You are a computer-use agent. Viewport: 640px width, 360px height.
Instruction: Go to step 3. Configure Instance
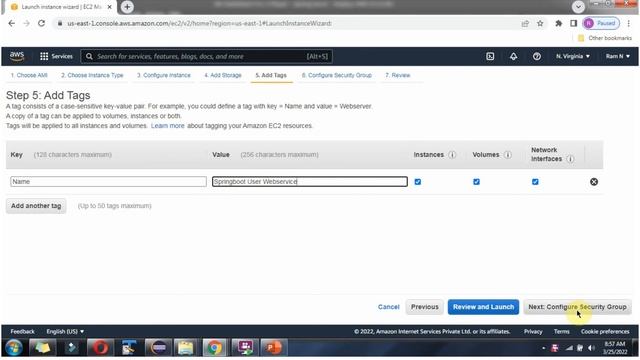click(164, 75)
